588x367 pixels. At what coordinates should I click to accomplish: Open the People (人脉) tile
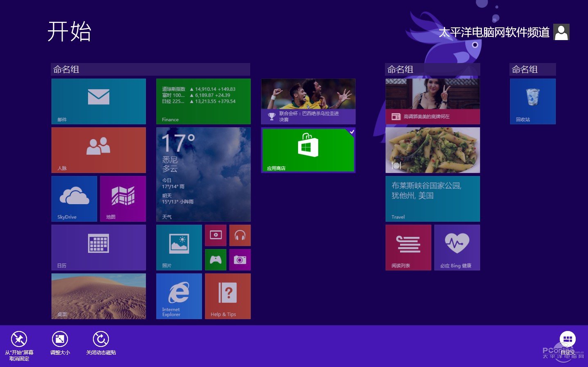[x=98, y=150]
